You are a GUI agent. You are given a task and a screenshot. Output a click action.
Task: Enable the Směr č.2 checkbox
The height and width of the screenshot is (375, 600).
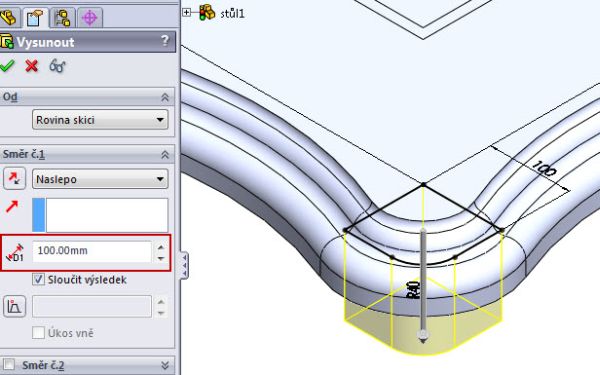coord(8,364)
